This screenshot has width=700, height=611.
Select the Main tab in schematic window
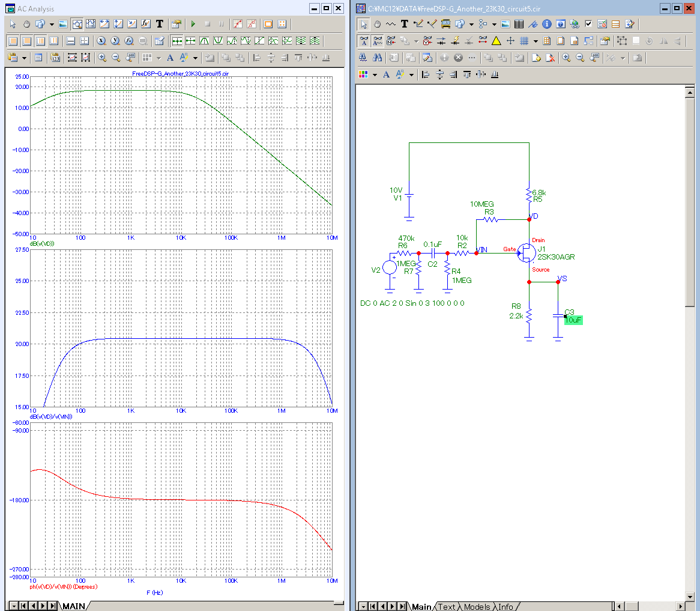421,607
